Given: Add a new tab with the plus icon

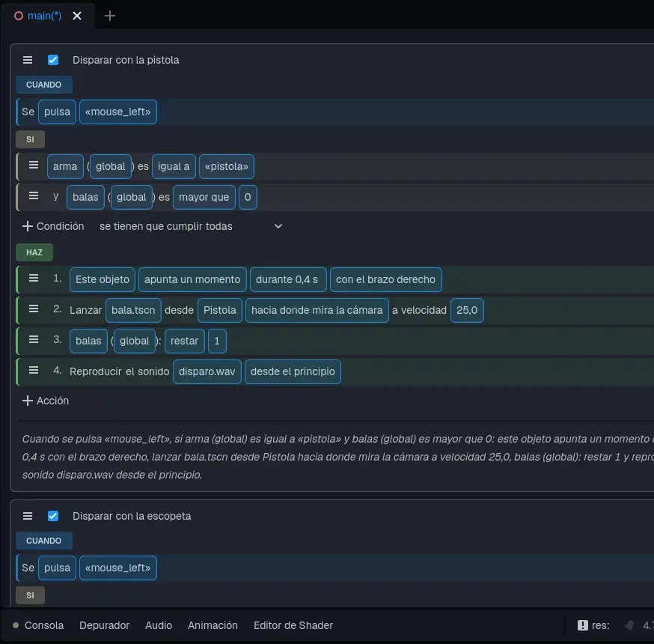Looking at the screenshot, I should [x=110, y=16].
